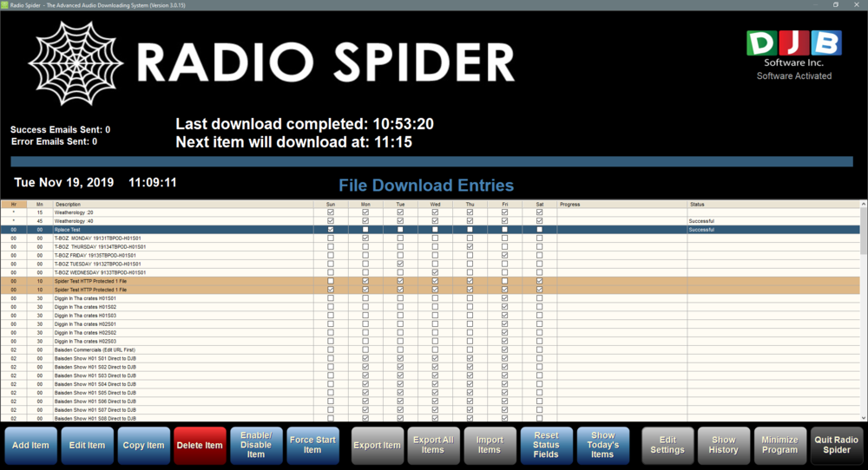This screenshot has height=470, width=868.
Task: Click the Force Start Item button
Action: pyautogui.click(x=312, y=445)
